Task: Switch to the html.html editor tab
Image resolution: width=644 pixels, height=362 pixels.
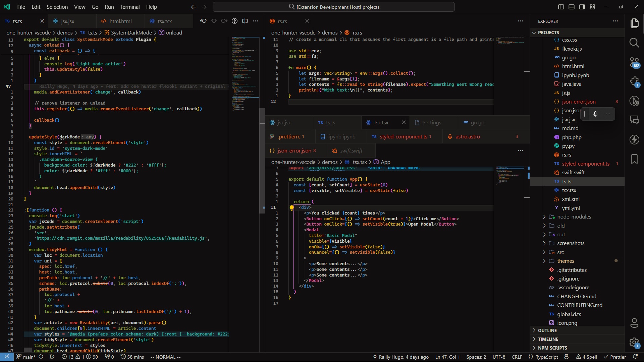Action: [x=120, y=21]
